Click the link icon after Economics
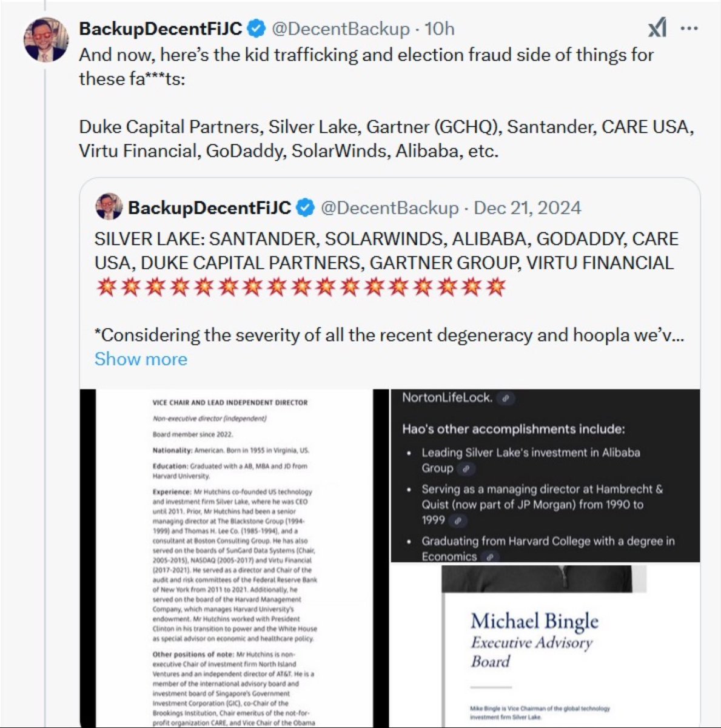The width and height of the screenshot is (721, 728). click(x=490, y=556)
